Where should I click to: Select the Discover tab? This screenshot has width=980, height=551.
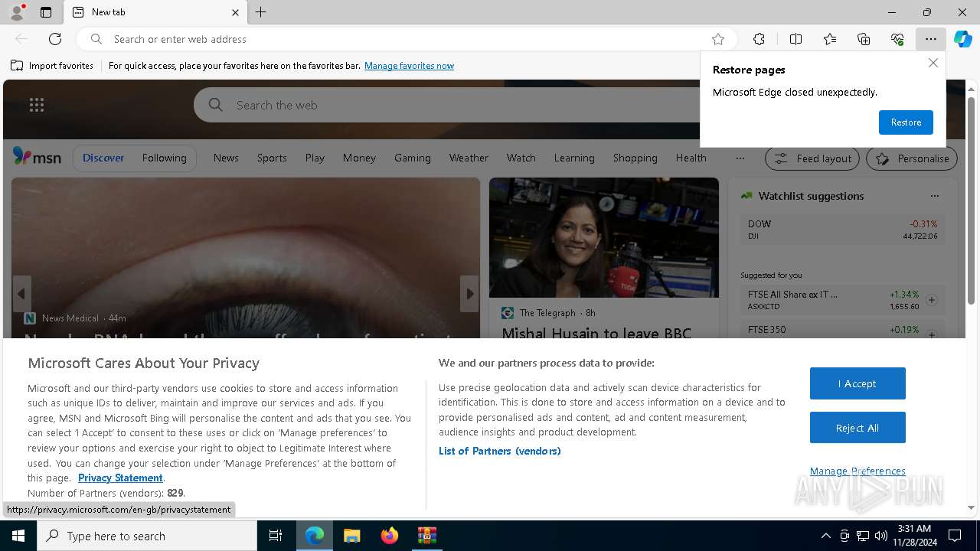[103, 158]
